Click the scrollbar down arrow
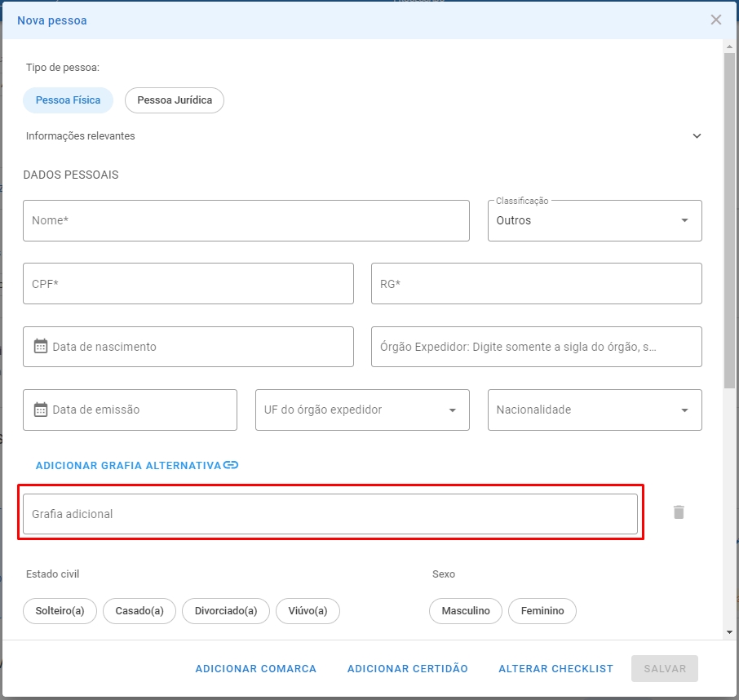This screenshot has width=739, height=700. click(x=729, y=632)
